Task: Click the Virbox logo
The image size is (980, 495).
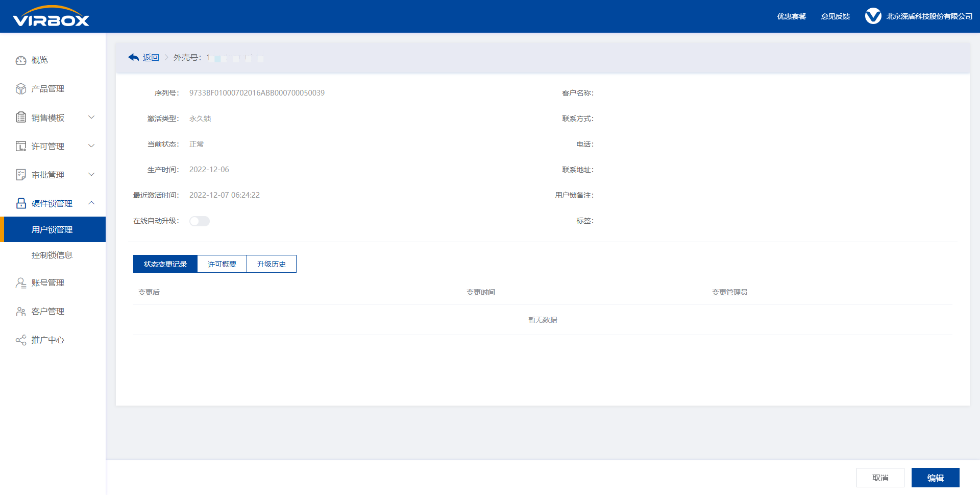Action: (x=51, y=16)
